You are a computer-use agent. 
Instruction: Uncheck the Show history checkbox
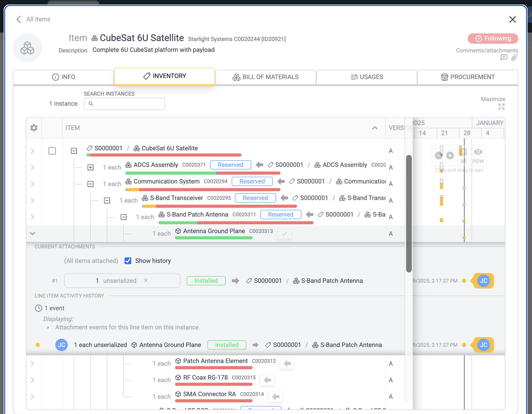click(128, 261)
